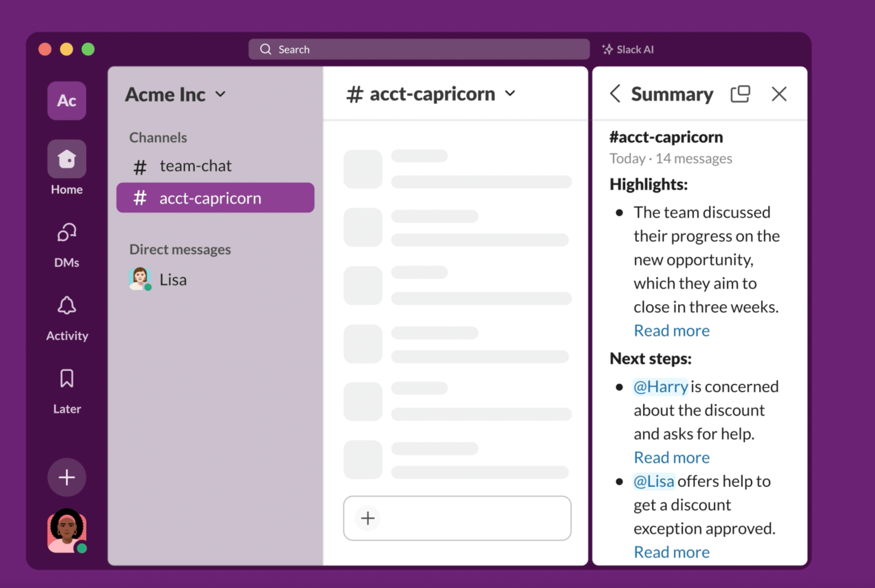875x588 pixels.
Task: Click the @Harry mention in Next steps
Action: click(x=660, y=386)
